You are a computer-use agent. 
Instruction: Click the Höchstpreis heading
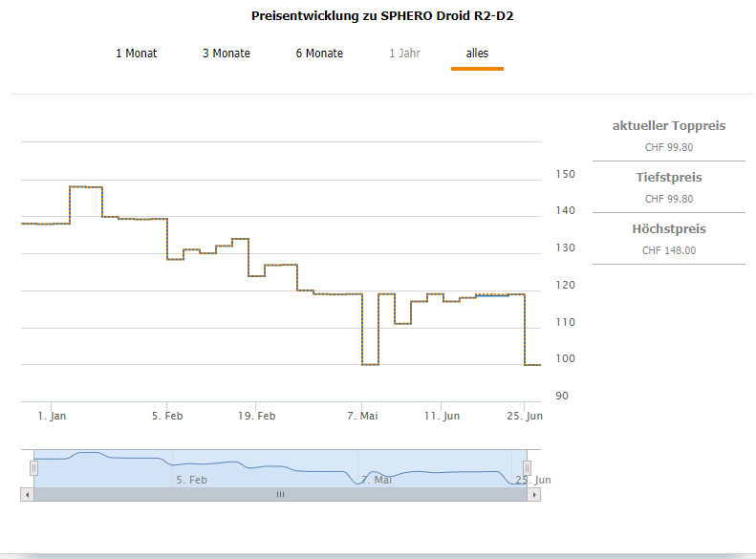(668, 229)
